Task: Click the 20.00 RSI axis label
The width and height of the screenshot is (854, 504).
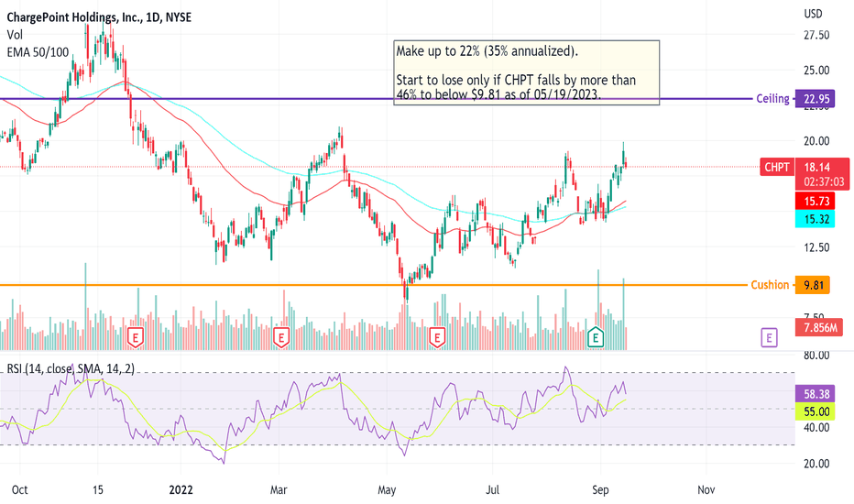Action: (x=816, y=464)
